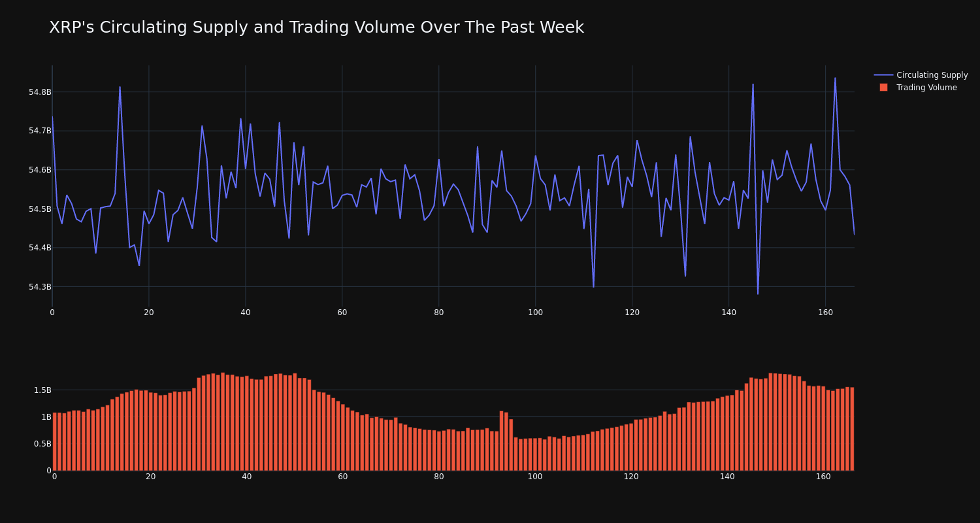
Task: Click the 40 x-axis tick of supply chart
Action: (246, 312)
